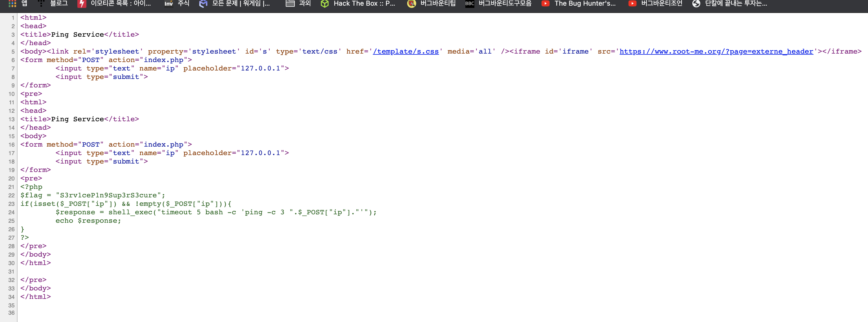This screenshot has height=322, width=868.
Task: Click the first Ping Service title text
Action: click(x=77, y=35)
